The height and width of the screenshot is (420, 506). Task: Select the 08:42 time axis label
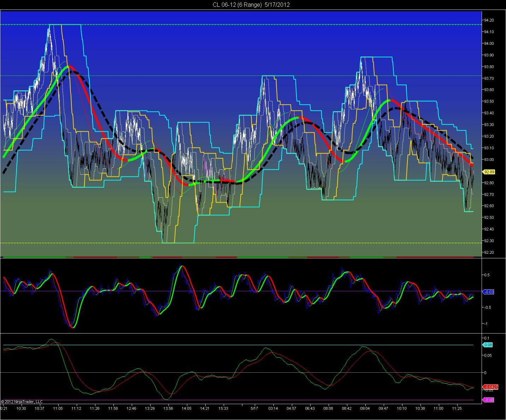point(347,408)
